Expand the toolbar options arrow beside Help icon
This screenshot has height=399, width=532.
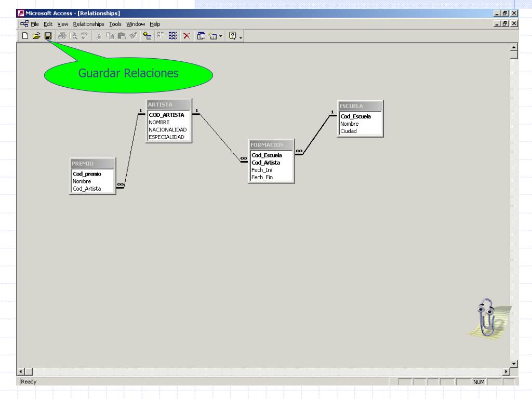point(241,37)
